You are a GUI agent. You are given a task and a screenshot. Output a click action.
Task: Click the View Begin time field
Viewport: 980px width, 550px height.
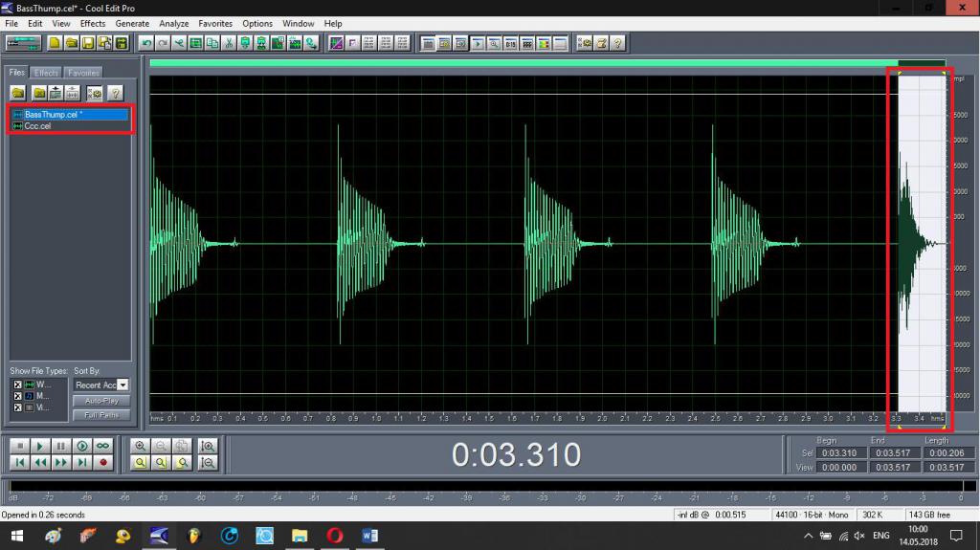pyautogui.click(x=840, y=467)
